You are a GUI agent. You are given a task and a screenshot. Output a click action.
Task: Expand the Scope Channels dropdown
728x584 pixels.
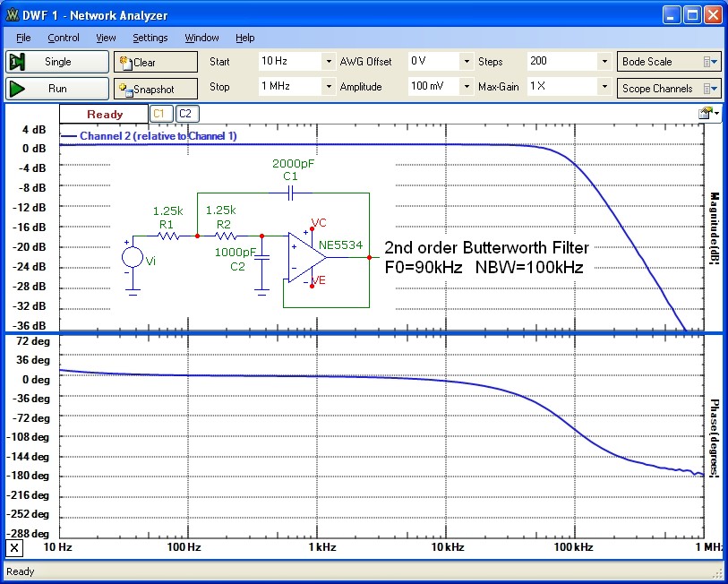click(x=669, y=89)
